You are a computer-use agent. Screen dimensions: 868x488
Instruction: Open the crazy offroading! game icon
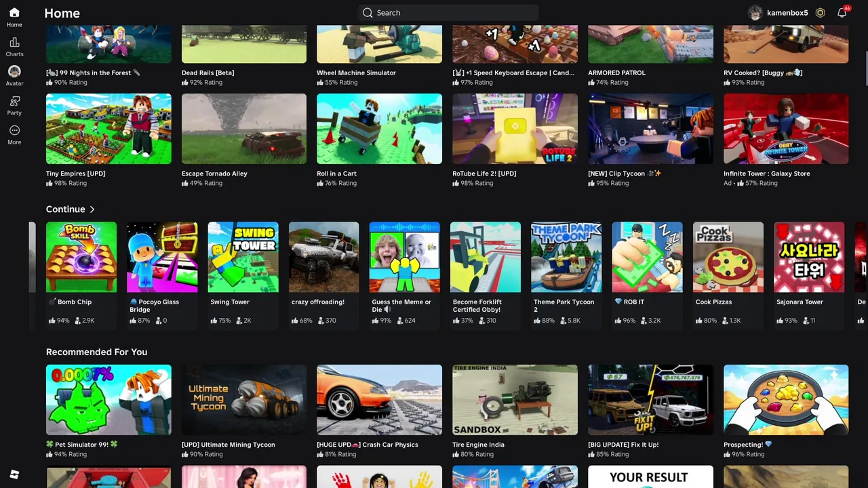[x=324, y=257]
